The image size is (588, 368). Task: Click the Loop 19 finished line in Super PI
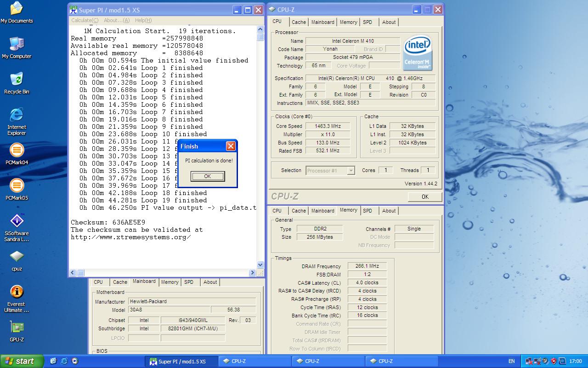[143, 200]
